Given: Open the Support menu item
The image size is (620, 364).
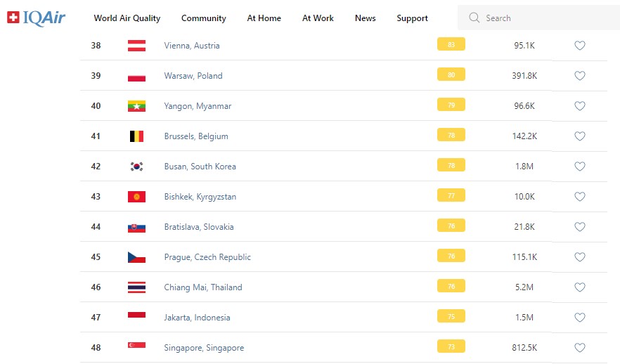Looking at the screenshot, I should (412, 18).
